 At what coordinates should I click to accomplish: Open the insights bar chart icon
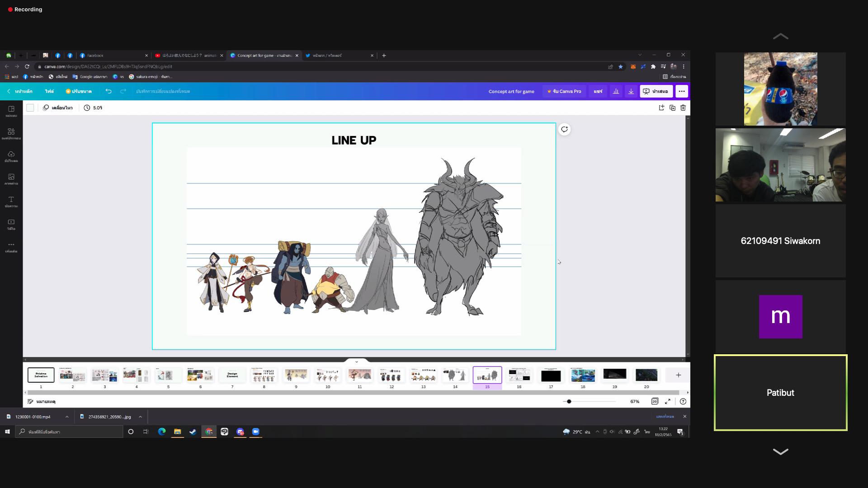click(616, 91)
